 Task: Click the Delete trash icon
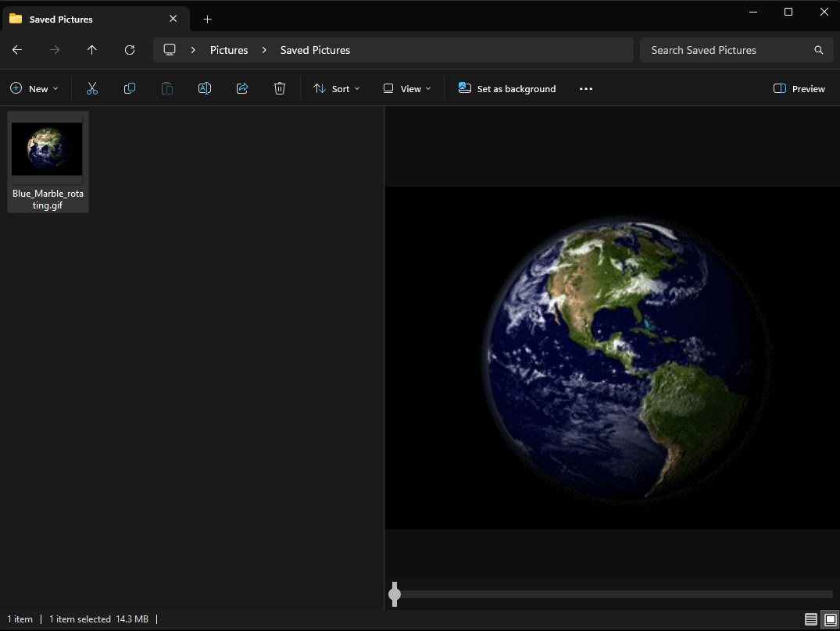(280, 89)
